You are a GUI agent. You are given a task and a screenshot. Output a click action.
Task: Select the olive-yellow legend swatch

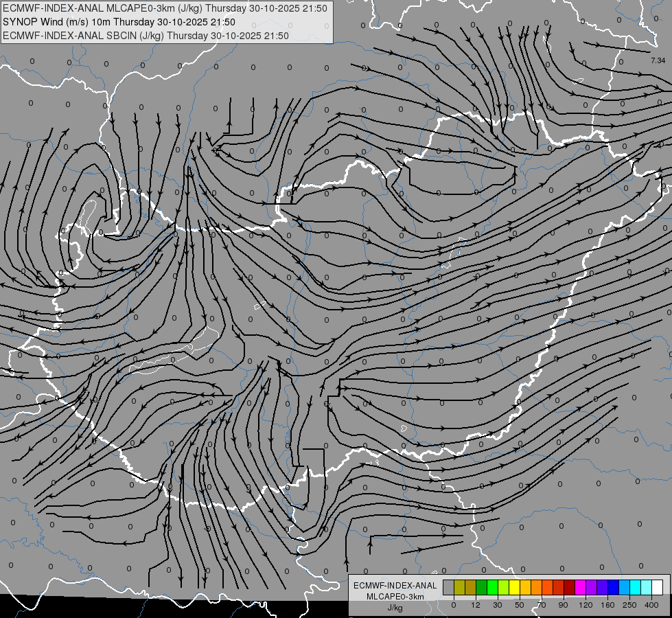pos(459,587)
